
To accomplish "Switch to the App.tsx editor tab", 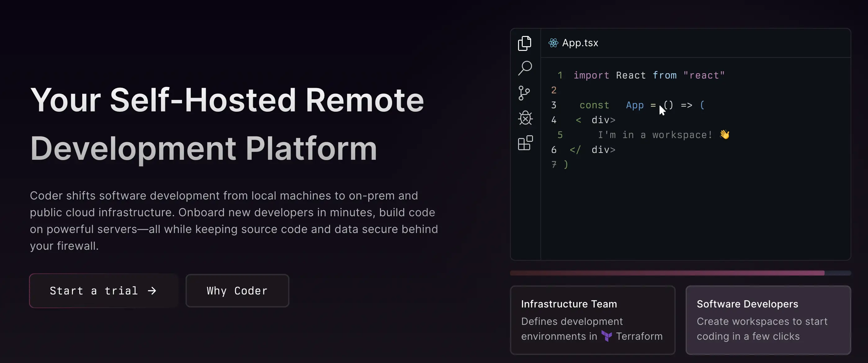I will point(579,43).
